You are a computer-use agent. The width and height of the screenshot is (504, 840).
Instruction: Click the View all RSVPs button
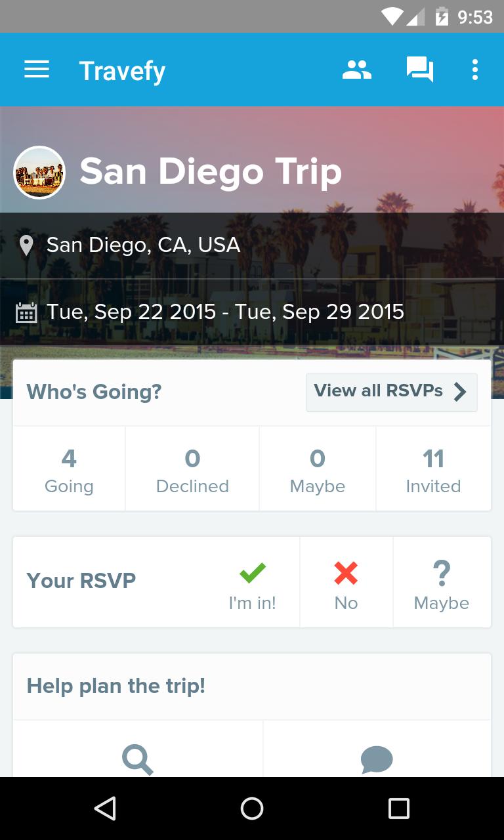(x=379, y=391)
